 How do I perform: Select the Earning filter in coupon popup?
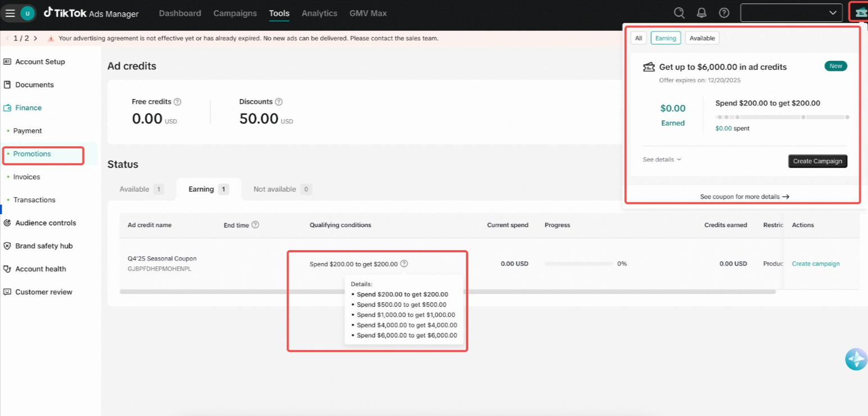click(666, 38)
